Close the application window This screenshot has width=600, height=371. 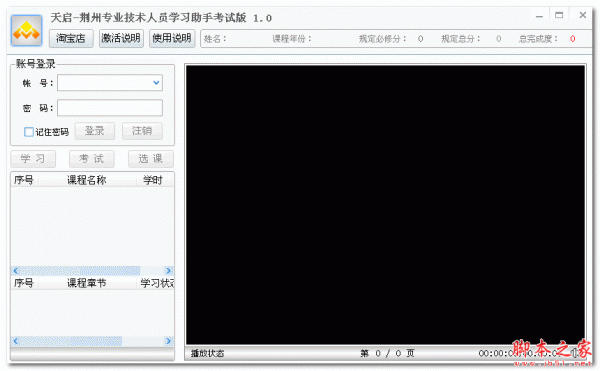point(583,15)
